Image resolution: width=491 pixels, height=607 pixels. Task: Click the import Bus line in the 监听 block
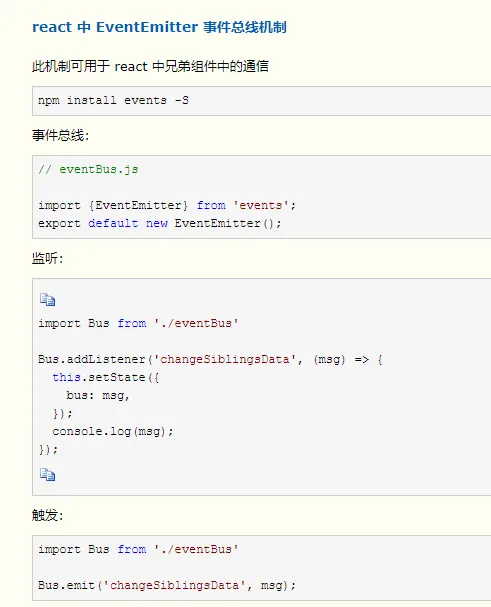click(138, 323)
